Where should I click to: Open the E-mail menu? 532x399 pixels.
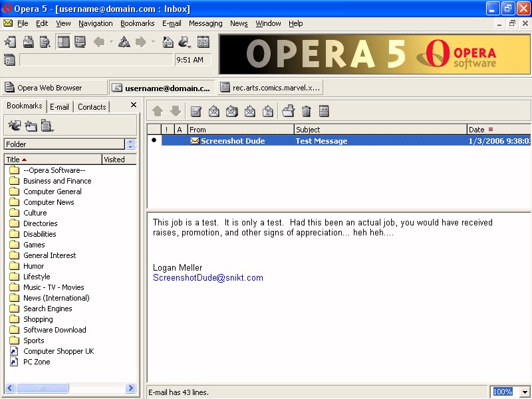tap(172, 23)
